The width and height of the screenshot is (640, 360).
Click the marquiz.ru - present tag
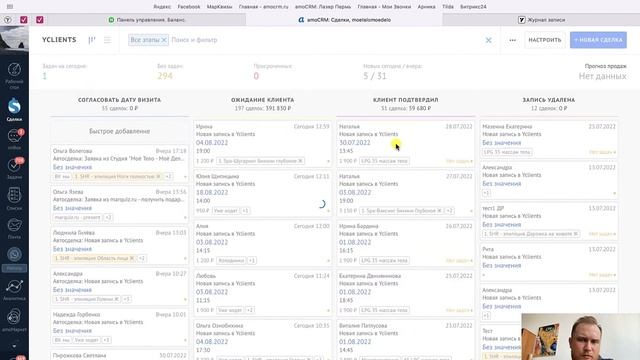click(78, 217)
